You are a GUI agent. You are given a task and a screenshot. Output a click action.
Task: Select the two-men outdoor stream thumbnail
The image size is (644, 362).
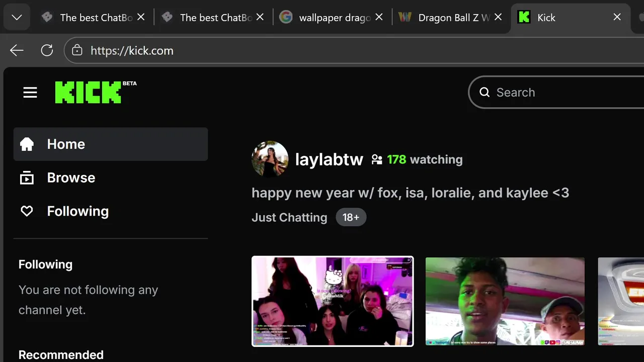point(505,301)
